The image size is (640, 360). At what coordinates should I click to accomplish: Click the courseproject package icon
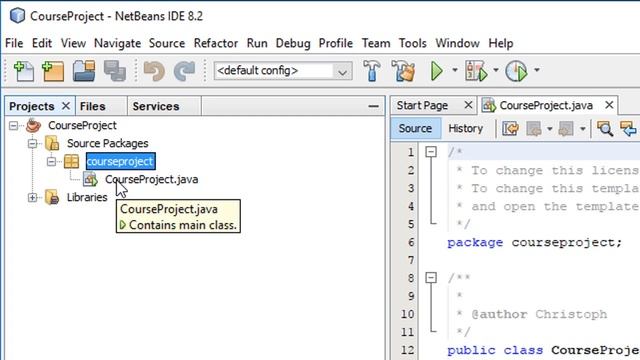tap(71, 161)
